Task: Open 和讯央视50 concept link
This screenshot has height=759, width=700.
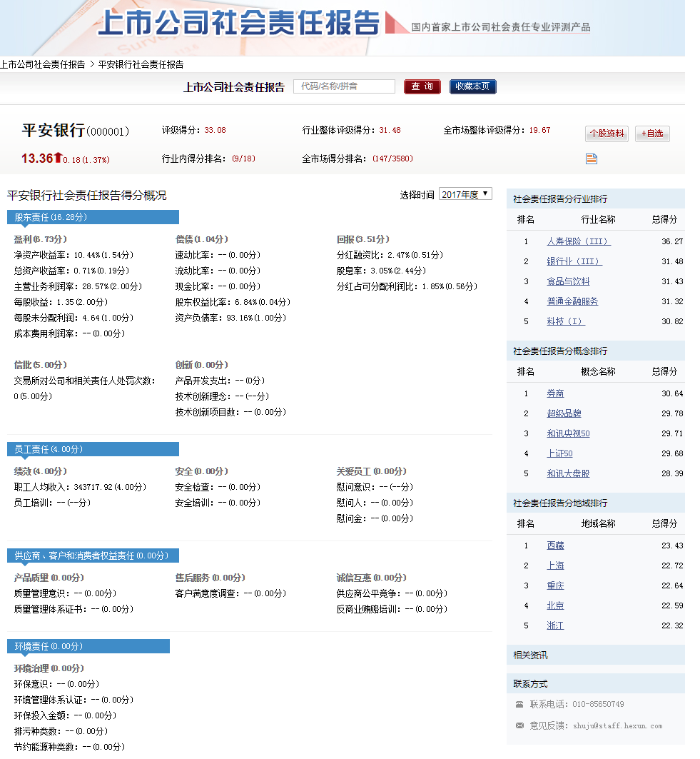Action: tap(568, 433)
